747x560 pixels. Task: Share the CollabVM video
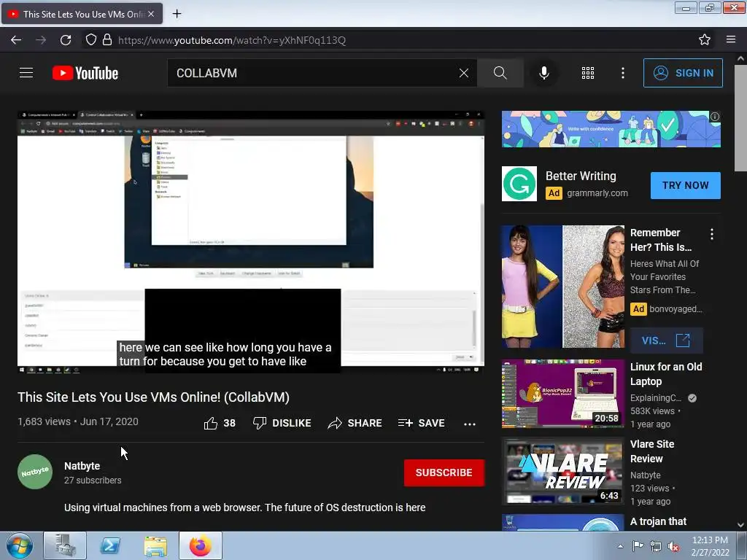click(x=355, y=424)
